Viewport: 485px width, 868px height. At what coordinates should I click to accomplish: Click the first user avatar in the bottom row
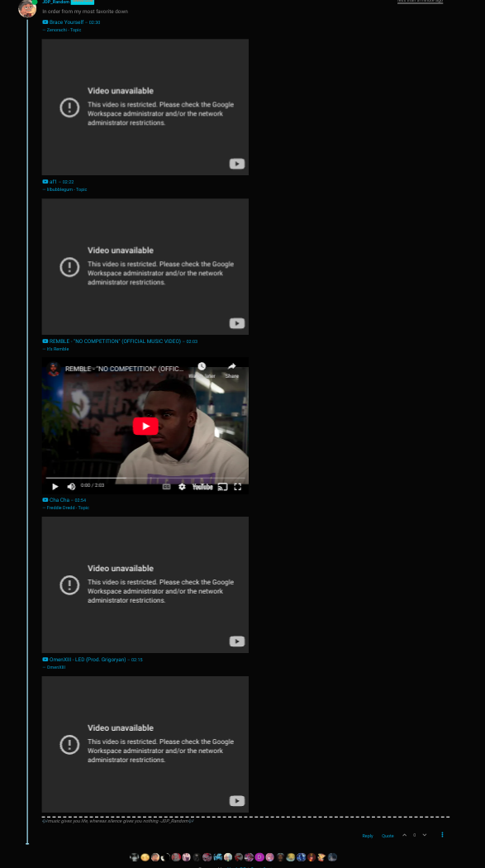(135, 857)
